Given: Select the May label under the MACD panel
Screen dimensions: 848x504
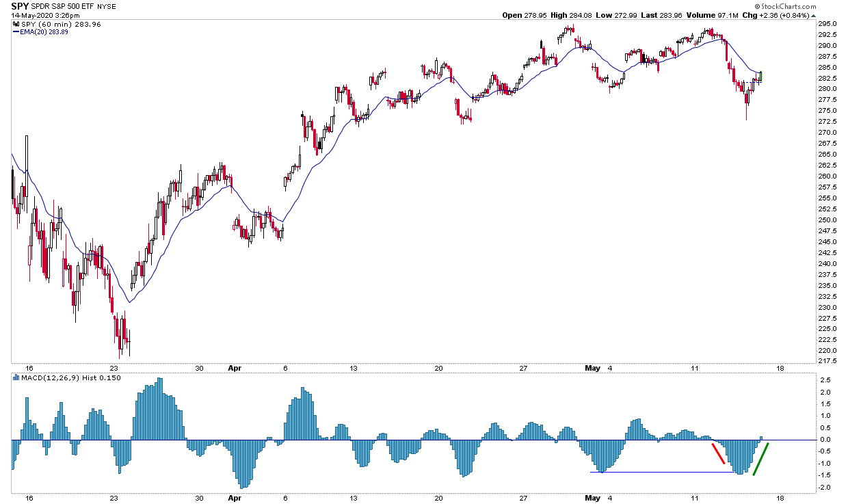Looking at the screenshot, I should tap(592, 499).
